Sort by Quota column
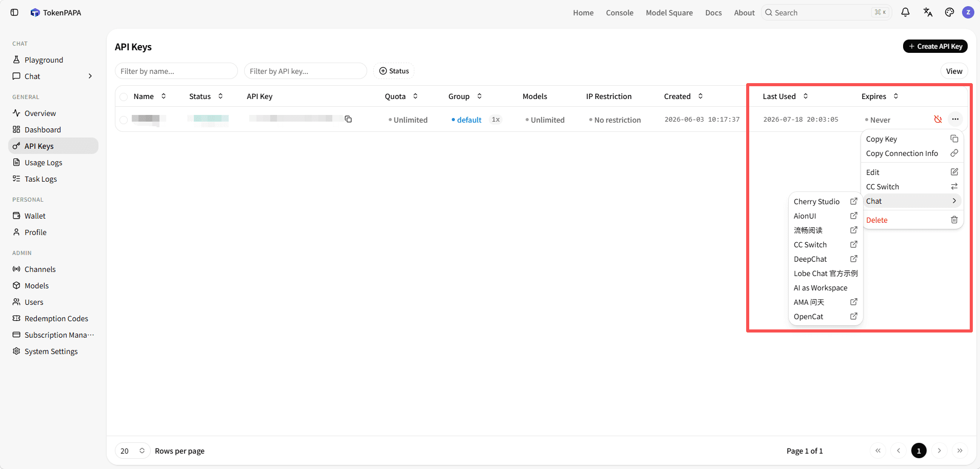 (x=402, y=96)
